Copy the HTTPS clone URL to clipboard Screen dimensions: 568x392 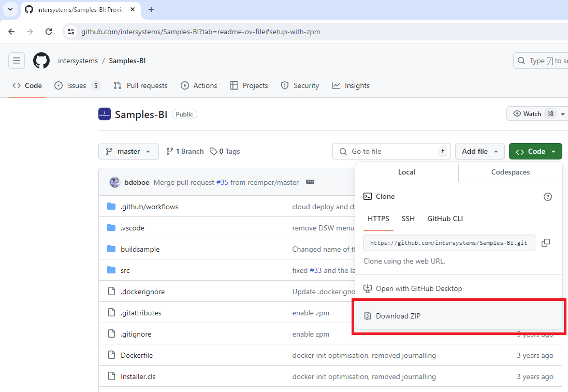click(545, 243)
